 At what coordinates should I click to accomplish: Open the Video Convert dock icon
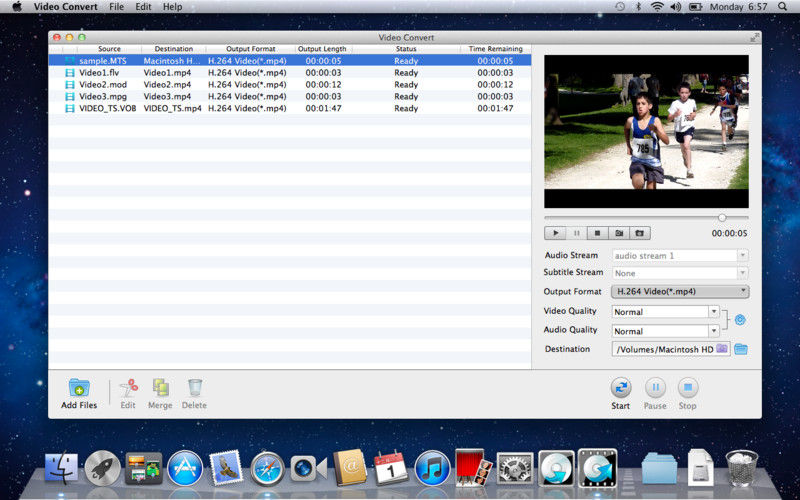point(597,467)
